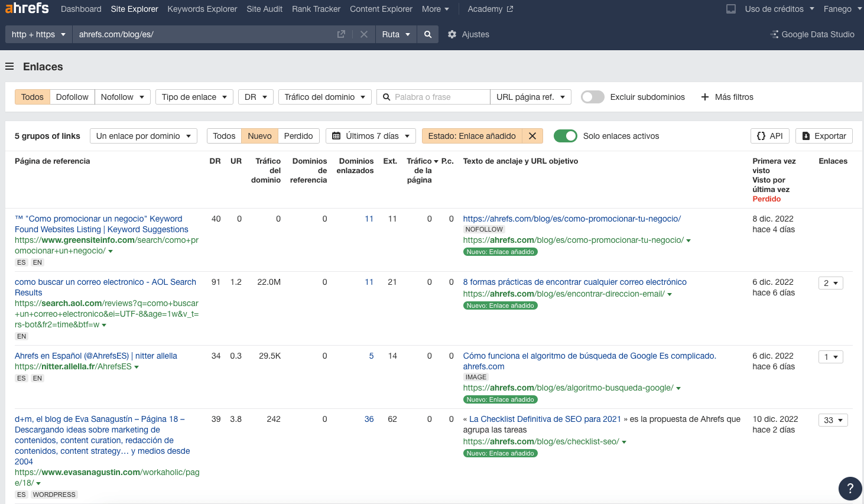
Task: Switch to Keywords Explorer
Action: point(202,9)
